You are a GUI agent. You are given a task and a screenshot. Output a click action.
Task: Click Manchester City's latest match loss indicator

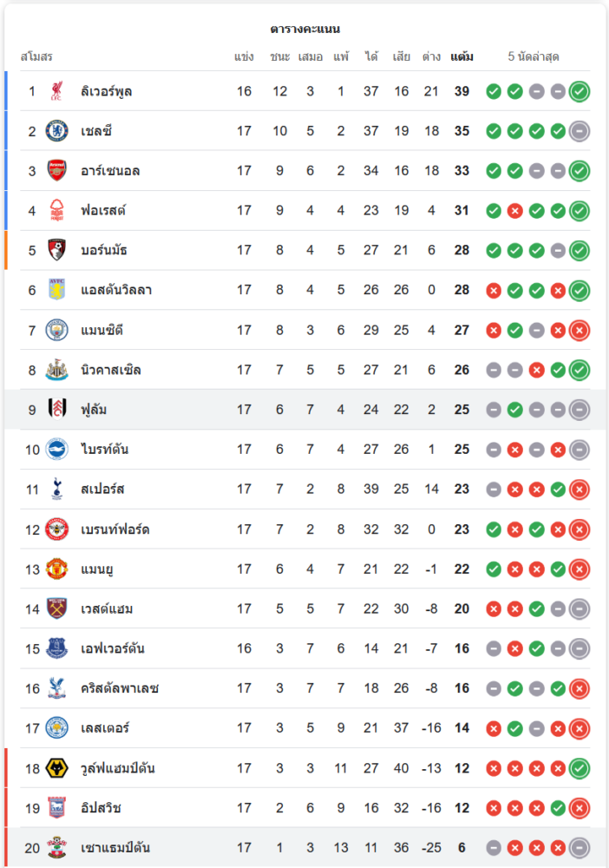(x=580, y=330)
